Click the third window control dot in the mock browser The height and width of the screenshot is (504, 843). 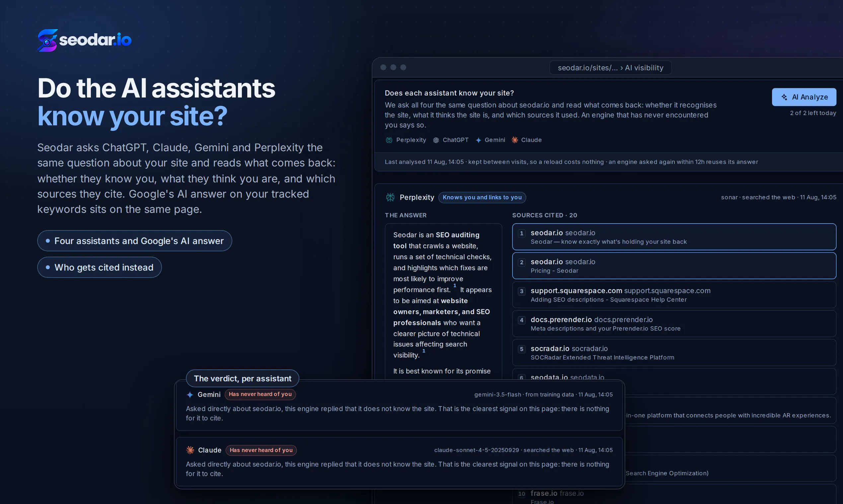tap(403, 67)
